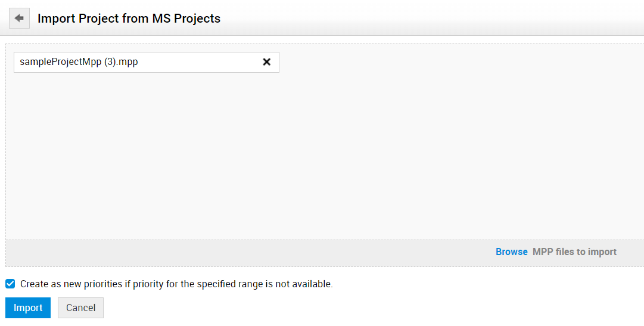
Task: Click the selected MPP file name text
Action: coord(79,61)
